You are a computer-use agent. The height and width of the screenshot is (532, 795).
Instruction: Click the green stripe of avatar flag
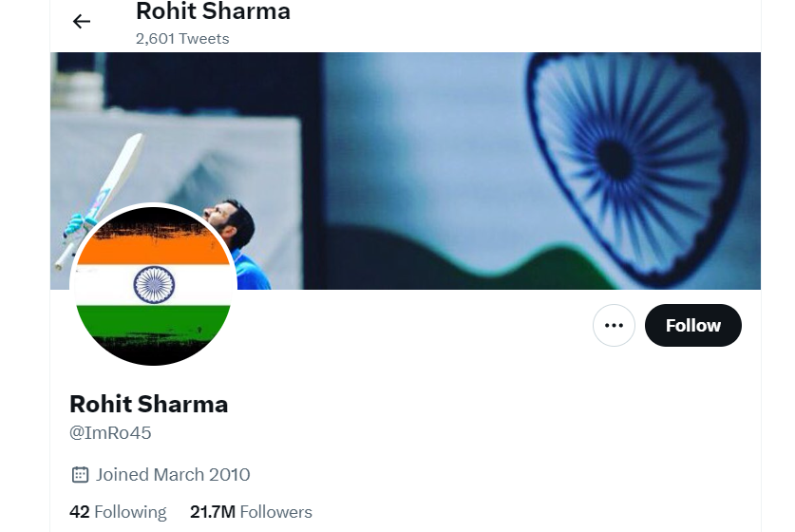pos(153,320)
